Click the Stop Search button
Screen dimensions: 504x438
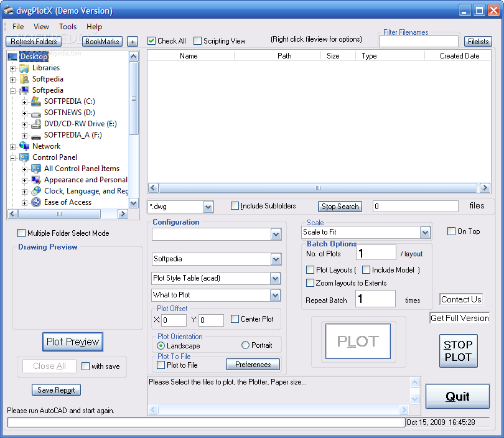pyautogui.click(x=340, y=207)
